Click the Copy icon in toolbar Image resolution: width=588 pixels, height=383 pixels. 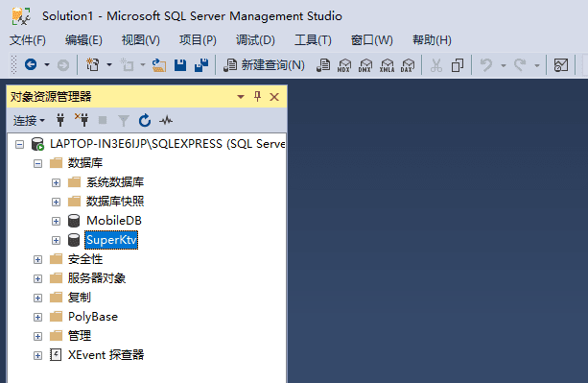click(x=458, y=65)
